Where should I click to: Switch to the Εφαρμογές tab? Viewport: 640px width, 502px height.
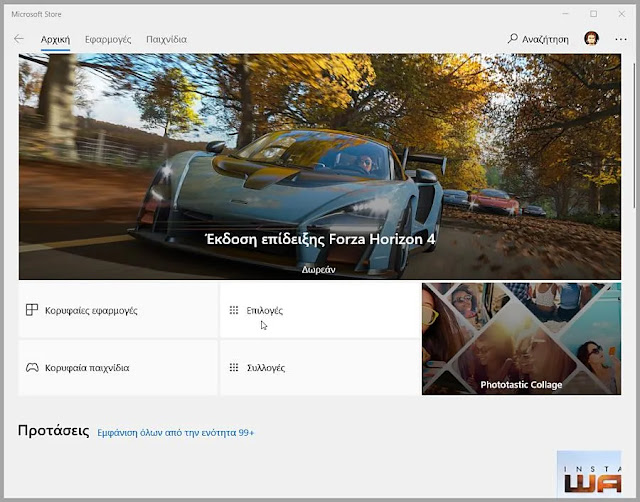(108, 40)
